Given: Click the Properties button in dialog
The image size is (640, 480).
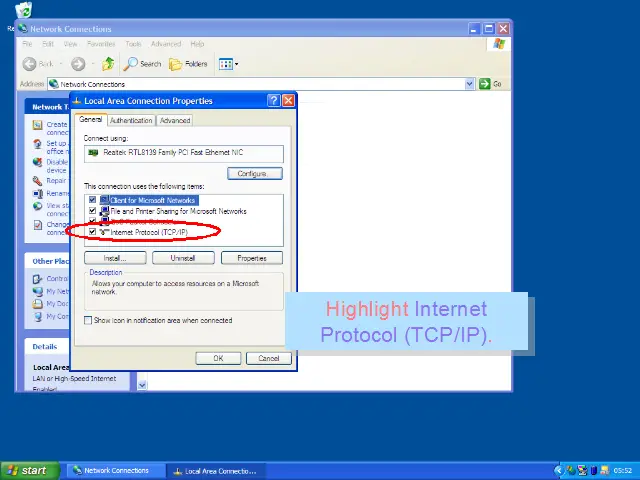Looking at the screenshot, I should pyautogui.click(x=251, y=257).
